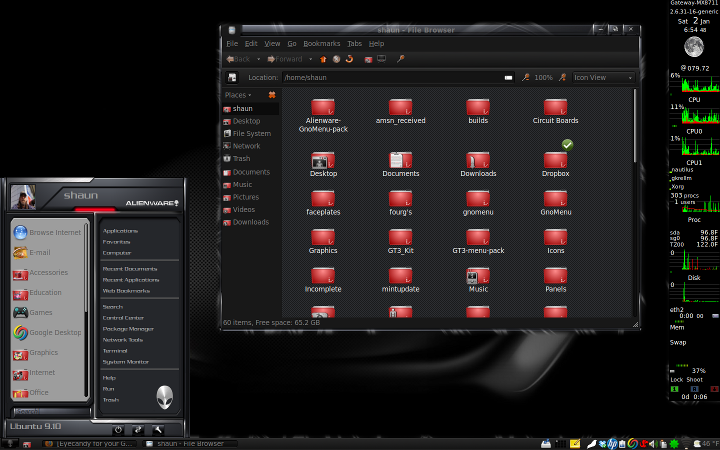This screenshot has width=720, height=450.
Task: Click the HP tray icon
Action: (x=612, y=444)
